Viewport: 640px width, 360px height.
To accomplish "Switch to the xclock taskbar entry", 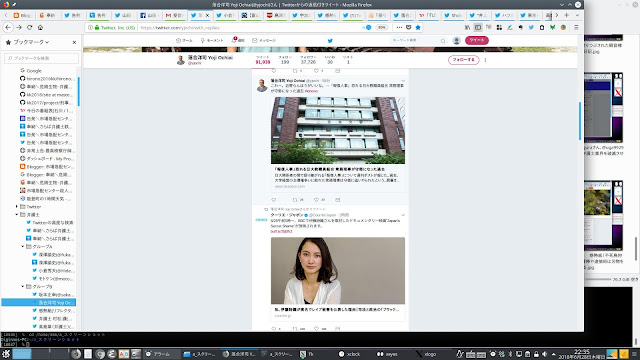I will (x=350, y=354).
